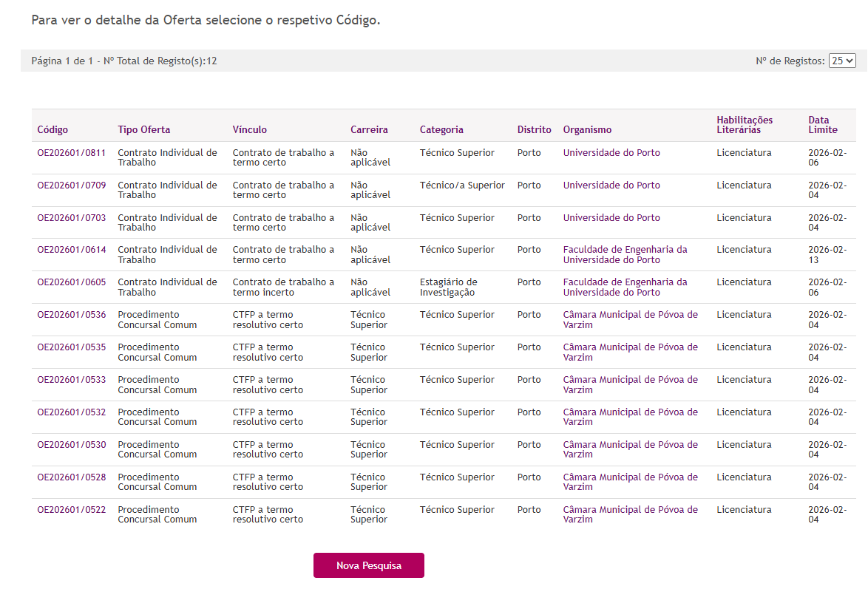Open offer code OE202601/0811
Screen dimensions: 868x589
72,153
